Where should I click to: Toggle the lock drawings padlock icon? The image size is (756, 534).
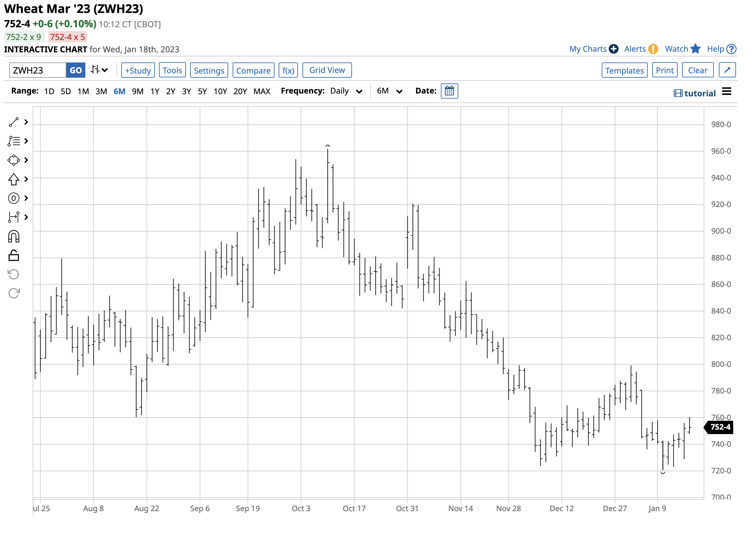click(x=14, y=256)
